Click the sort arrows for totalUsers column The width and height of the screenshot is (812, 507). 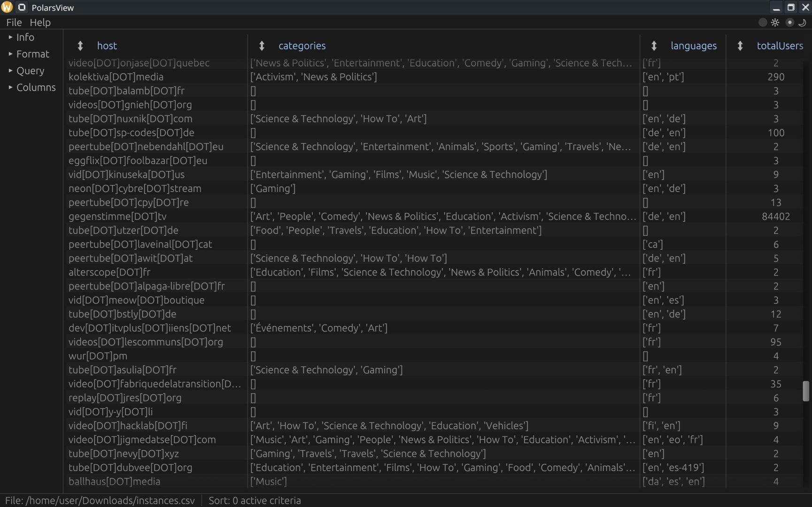(740, 46)
